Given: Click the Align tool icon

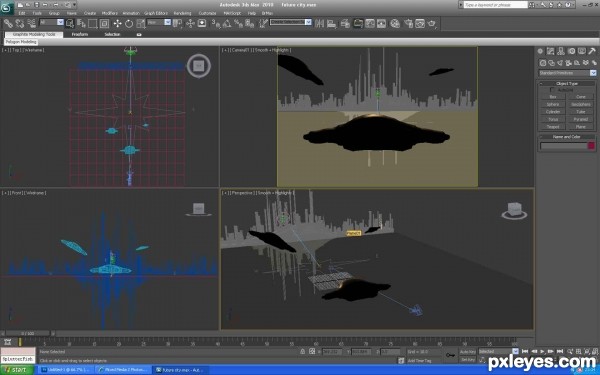Looking at the screenshot, I should pos(331,24).
